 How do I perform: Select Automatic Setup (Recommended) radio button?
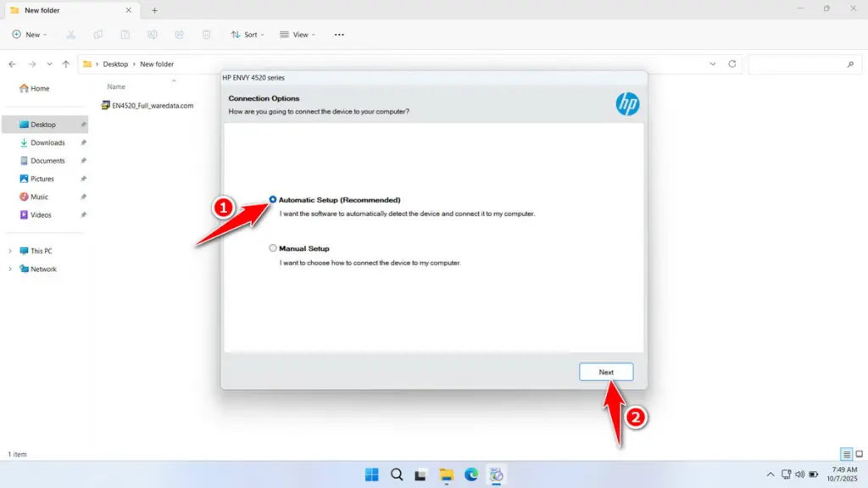click(x=273, y=200)
